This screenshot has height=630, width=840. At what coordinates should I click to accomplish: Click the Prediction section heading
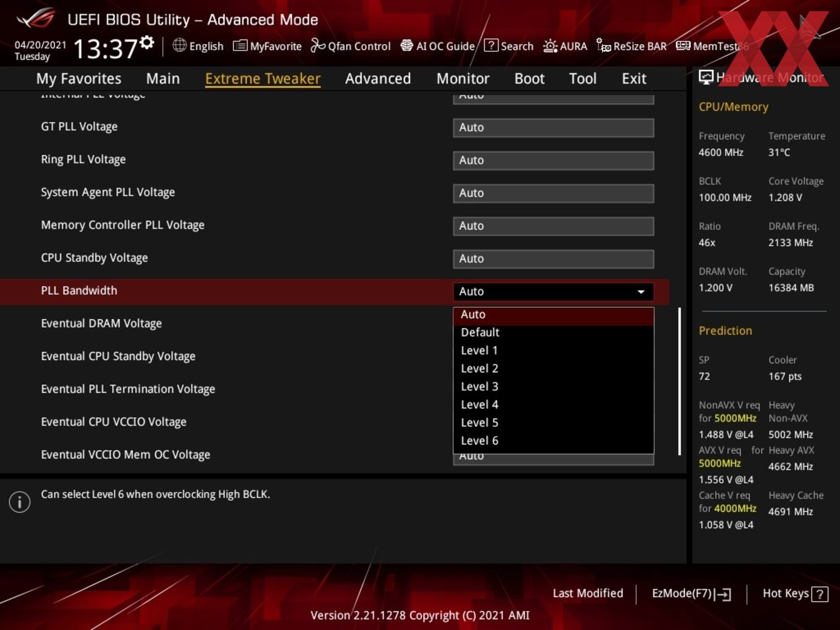[x=725, y=331]
